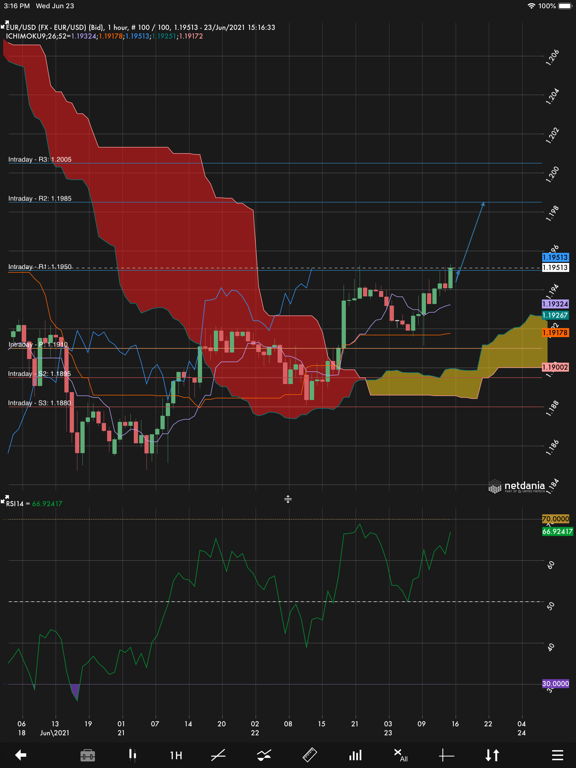Click the Intraday - R2: 1.1985 label

coord(40,198)
